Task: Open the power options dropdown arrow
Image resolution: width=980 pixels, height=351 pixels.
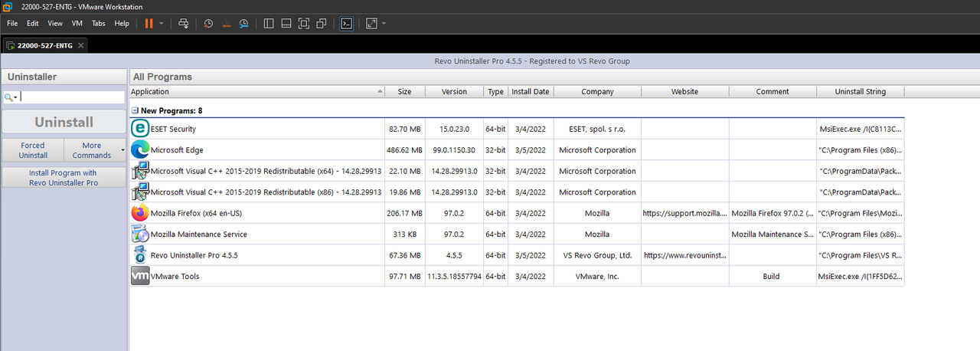Action: click(162, 23)
